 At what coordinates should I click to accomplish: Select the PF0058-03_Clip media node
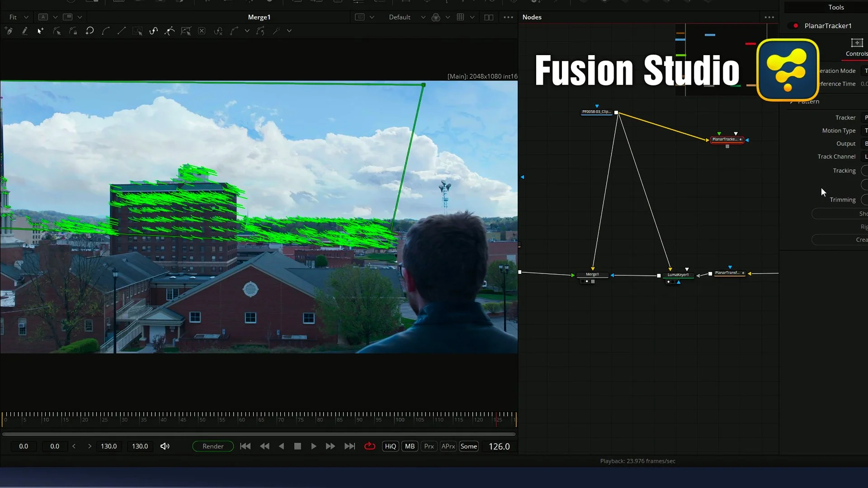596,112
